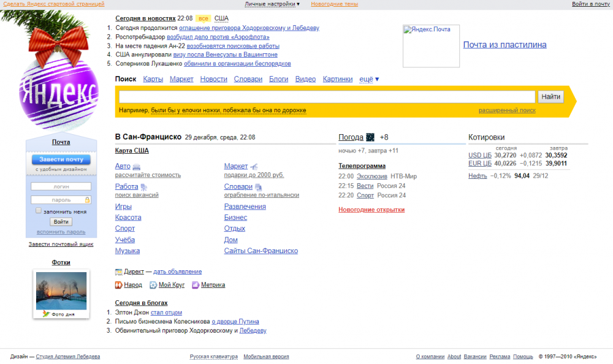Click the Найти search button
The width and height of the screenshot is (613, 364).
[551, 97]
